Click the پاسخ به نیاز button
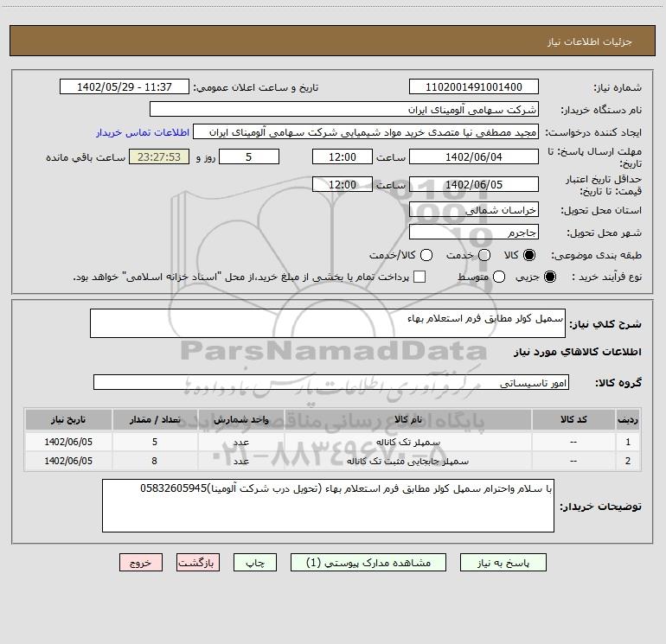Viewport: 666px width, 644px height. 503,563
